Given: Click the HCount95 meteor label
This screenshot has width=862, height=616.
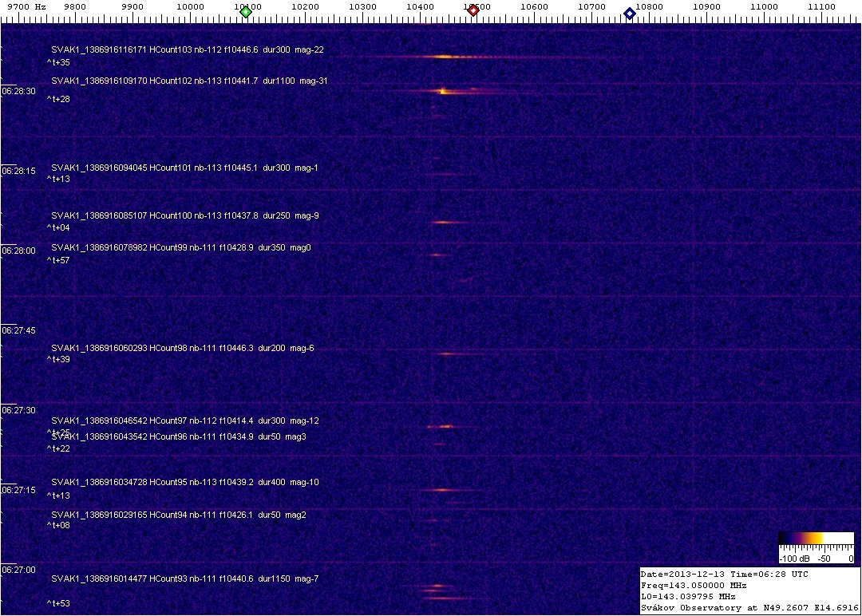Looking at the screenshot, I should (x=184, y=483).
